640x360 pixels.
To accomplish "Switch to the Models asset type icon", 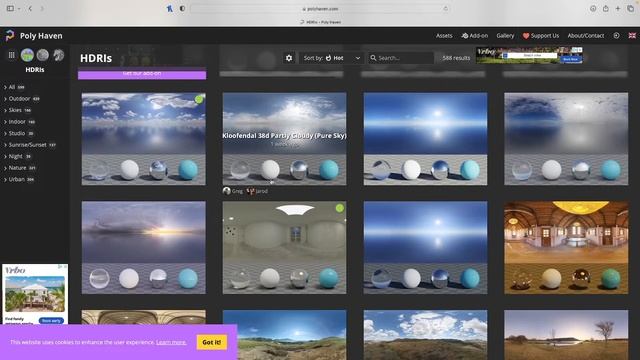I will pyautogui.click(x=58, y=55).
